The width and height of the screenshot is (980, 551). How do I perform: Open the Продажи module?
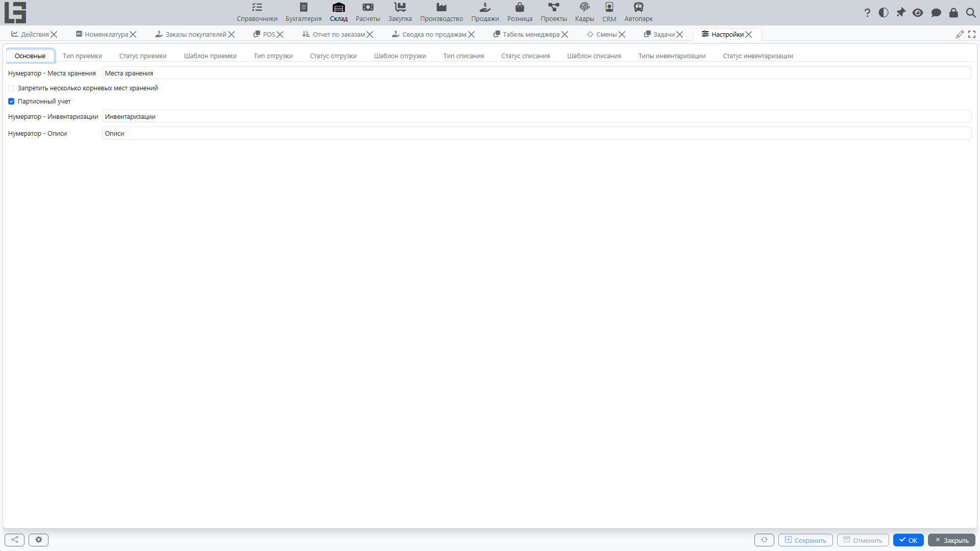pyautogui.click(x=485, y=12)
